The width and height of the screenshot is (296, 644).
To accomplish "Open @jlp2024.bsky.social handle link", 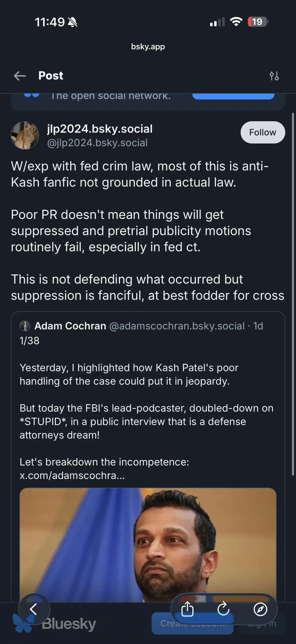I will pos(97,143).
